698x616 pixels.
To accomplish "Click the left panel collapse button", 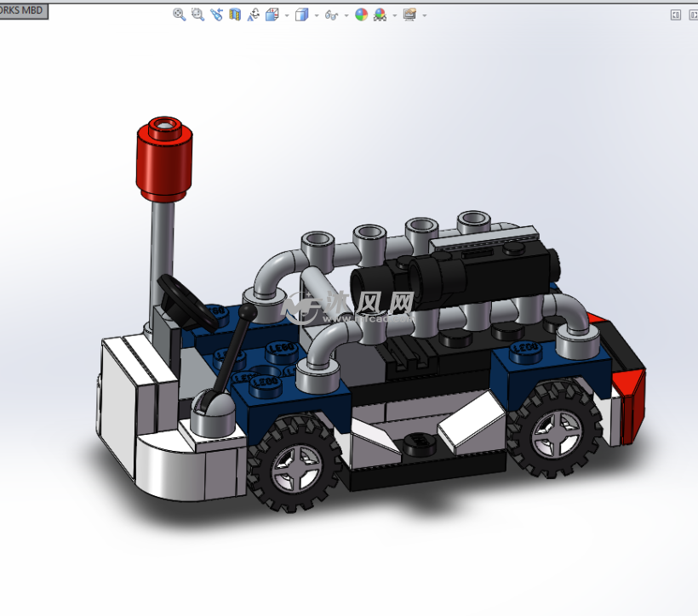I will tap(675, 14).
